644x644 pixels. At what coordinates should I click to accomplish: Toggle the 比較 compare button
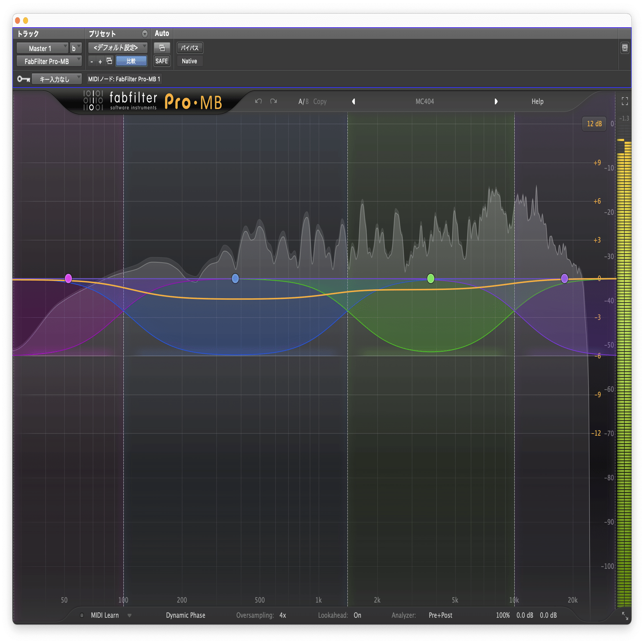131,61
